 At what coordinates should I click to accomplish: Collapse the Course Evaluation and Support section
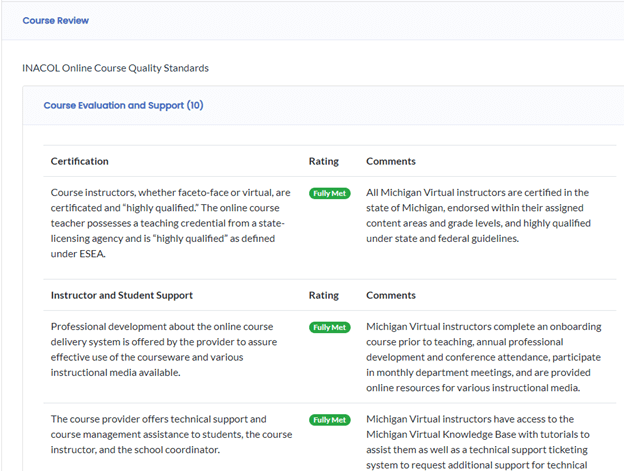(x=123, y=105)
